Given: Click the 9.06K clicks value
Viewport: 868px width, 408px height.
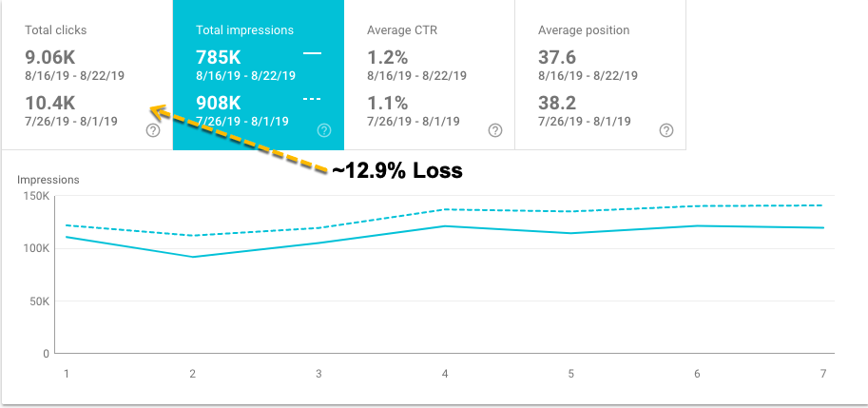Looking at the screenshot, I should [49, 57].
